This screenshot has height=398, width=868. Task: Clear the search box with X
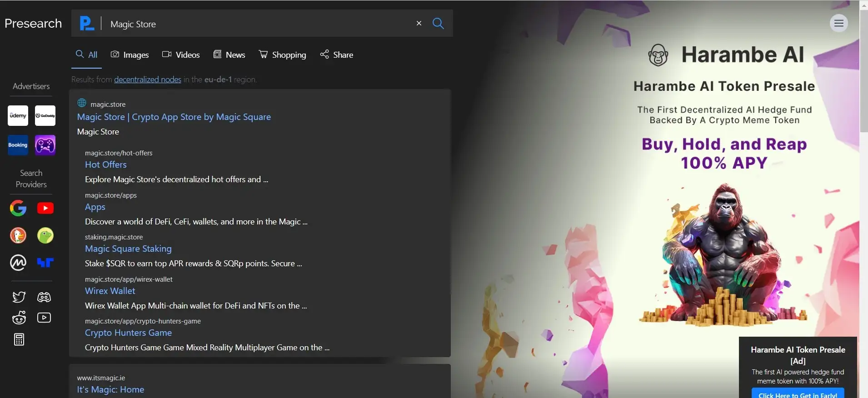point(419,23)
